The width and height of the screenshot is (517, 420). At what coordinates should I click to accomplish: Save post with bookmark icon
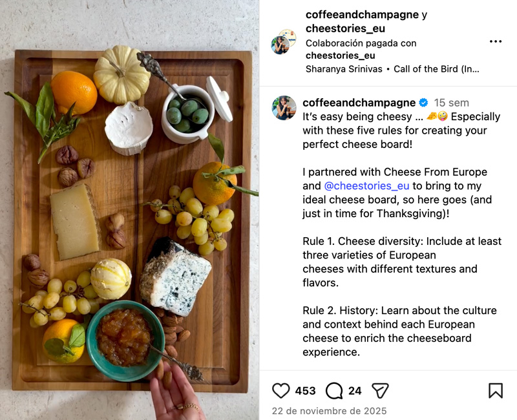click(496, 391)
